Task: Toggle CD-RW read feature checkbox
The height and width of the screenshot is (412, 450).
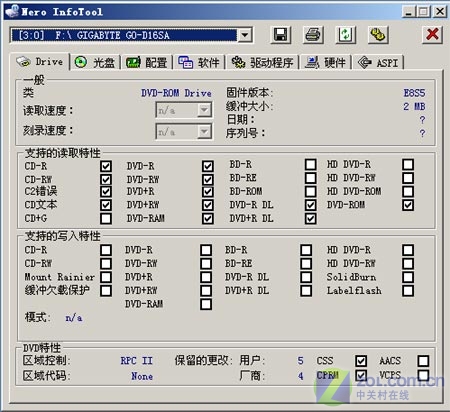Action: (106, 179)
